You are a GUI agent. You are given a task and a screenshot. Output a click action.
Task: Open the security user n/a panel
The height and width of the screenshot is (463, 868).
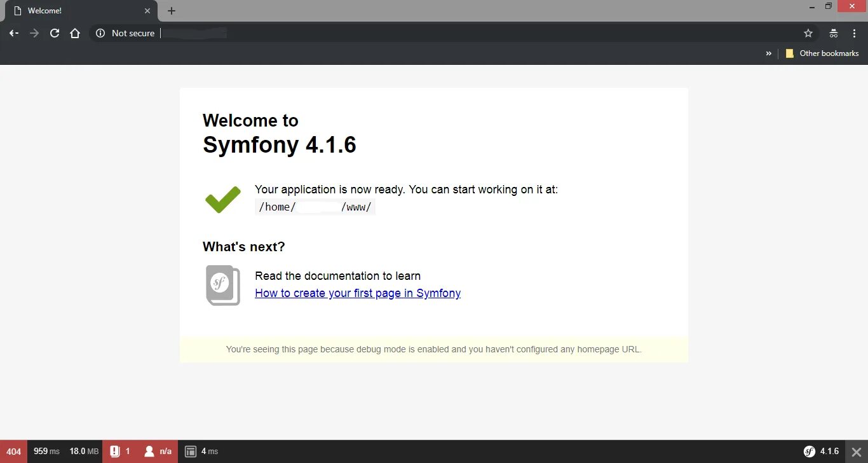point(158,452)
